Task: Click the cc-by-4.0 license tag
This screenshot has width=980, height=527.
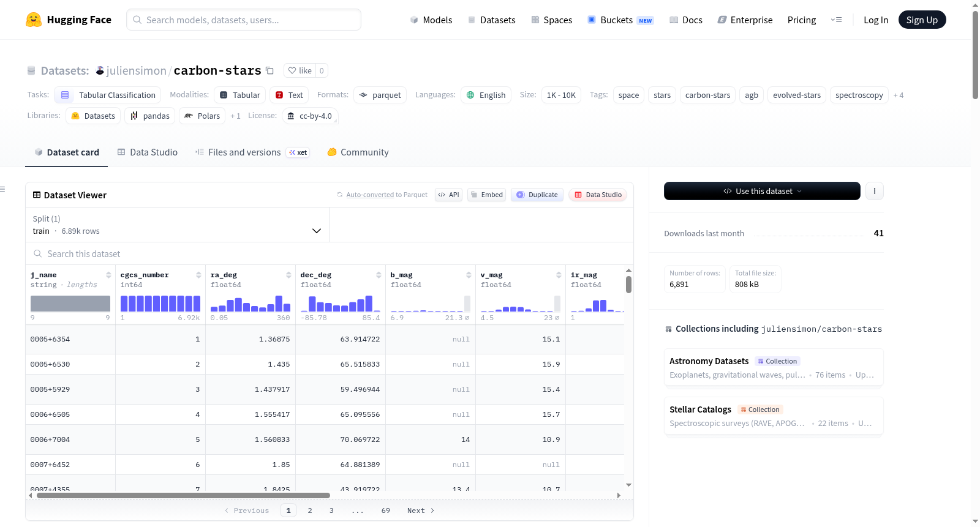Action: tap(310, 116)
